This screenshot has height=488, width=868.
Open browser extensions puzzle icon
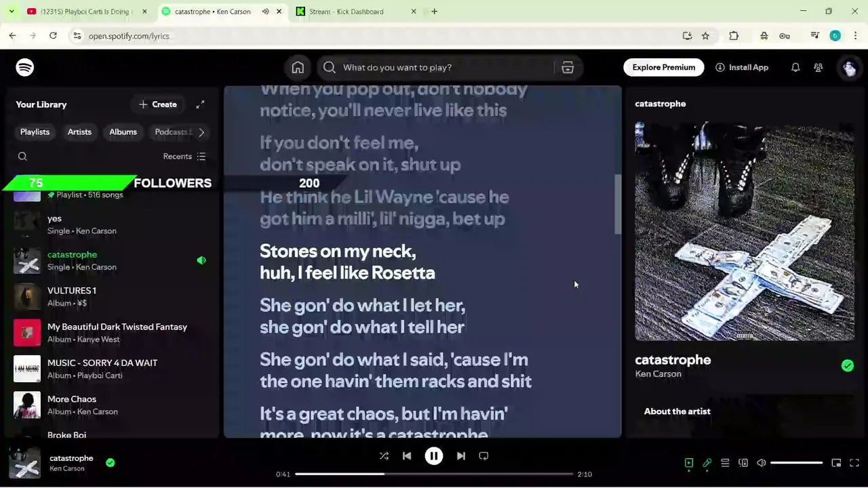point(734,36)
